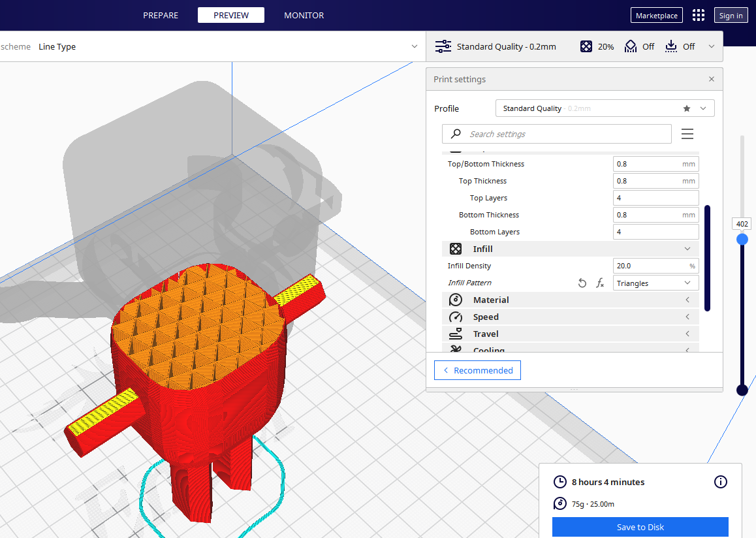756x538 pixels.
Task: Open the application switcher grid icon
Action: [x=698, y=15]
